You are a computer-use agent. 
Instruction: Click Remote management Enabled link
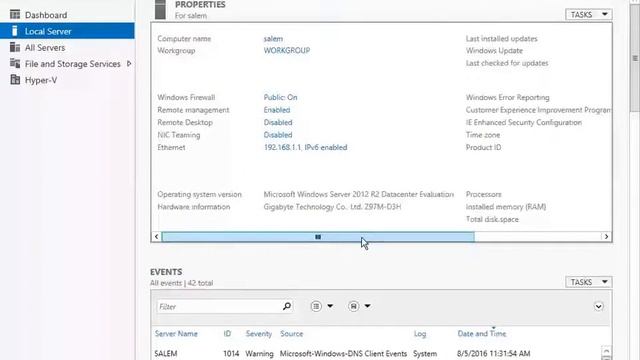pos(277,110)
